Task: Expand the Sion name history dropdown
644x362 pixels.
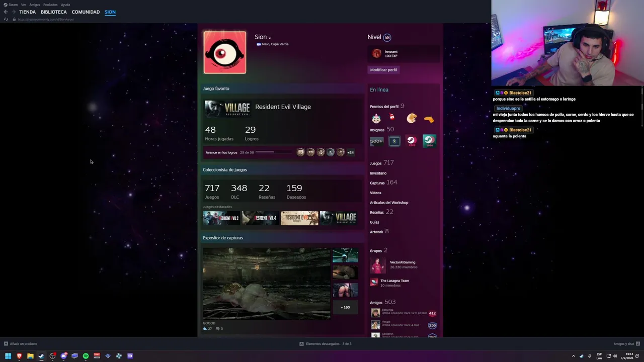Action: [270, 38]
